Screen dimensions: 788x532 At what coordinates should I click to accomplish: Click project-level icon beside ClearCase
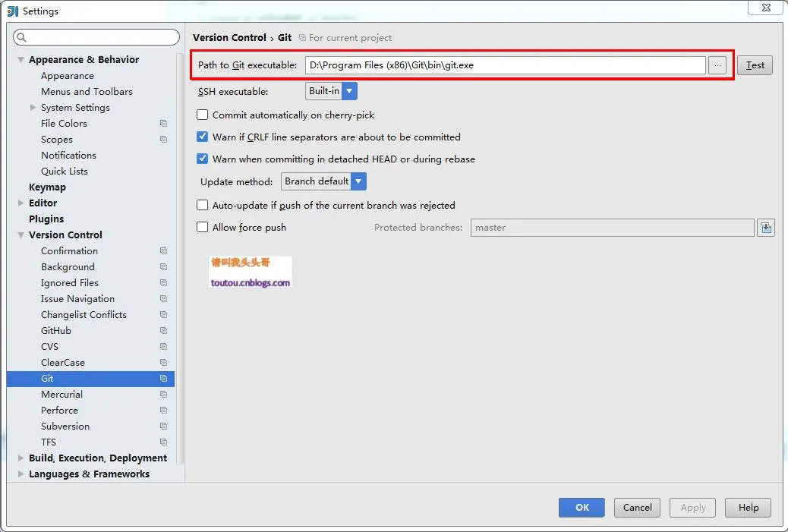(x=163, y=362)
